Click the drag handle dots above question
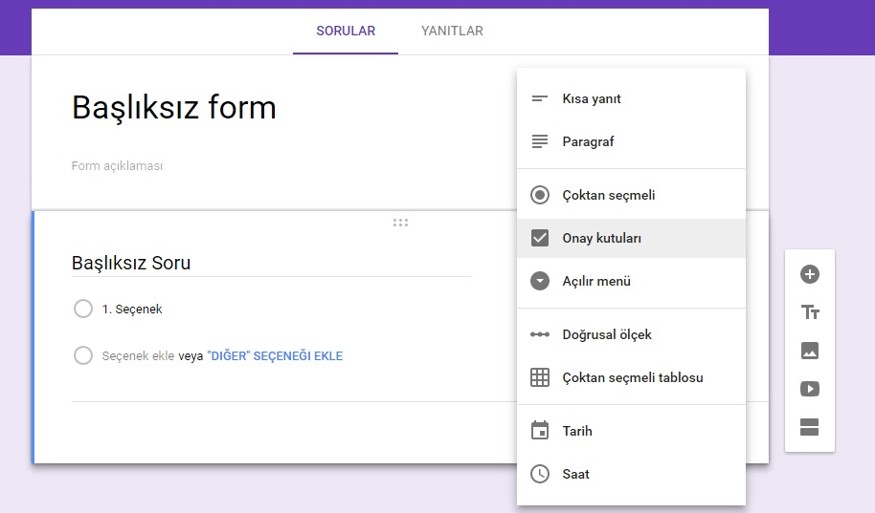Viewport: 875px width, 513px height. click(400, 223)
